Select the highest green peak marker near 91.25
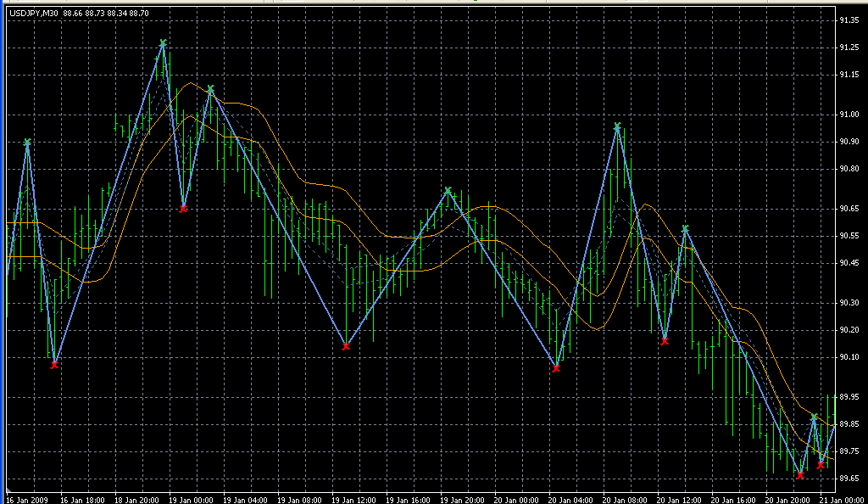868x504 pixels. click(x=163, y=43)
